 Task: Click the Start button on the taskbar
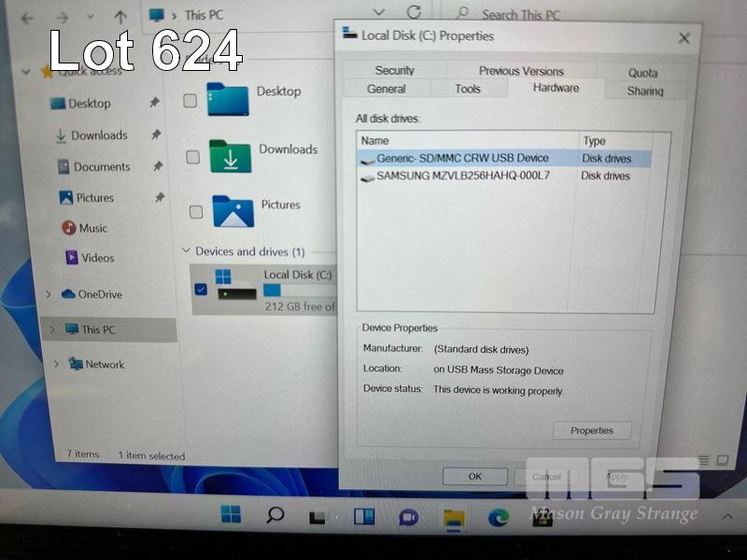pyautogui.click(x=230, y=514)
